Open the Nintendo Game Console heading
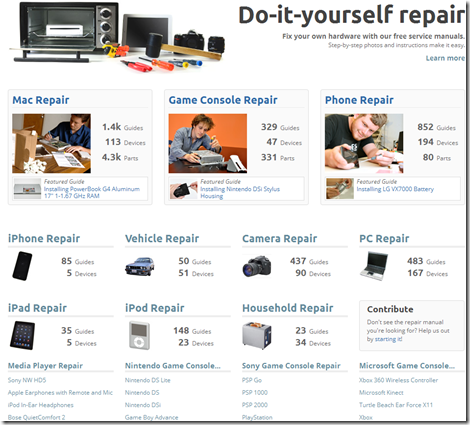 [x=173, y=366]
